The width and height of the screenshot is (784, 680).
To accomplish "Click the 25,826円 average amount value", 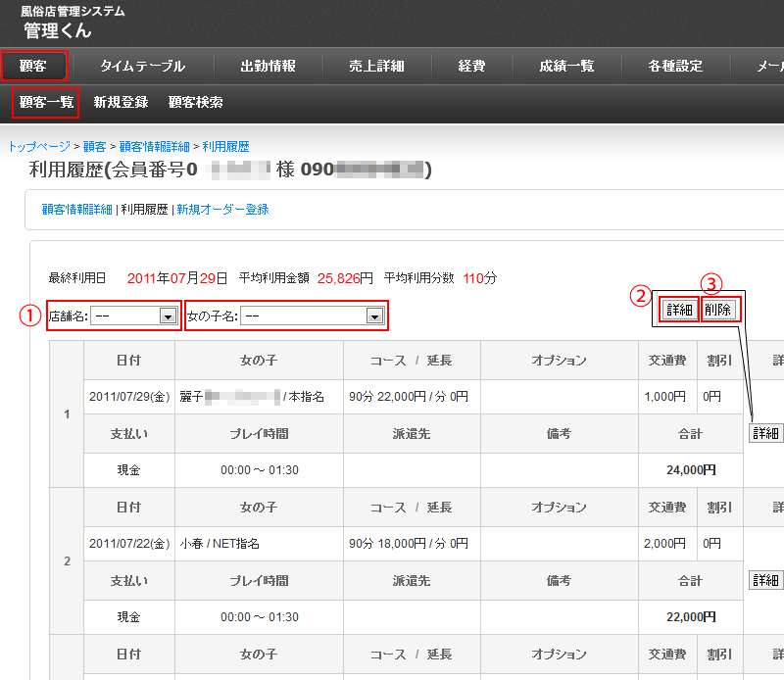I will pos(345,278).
